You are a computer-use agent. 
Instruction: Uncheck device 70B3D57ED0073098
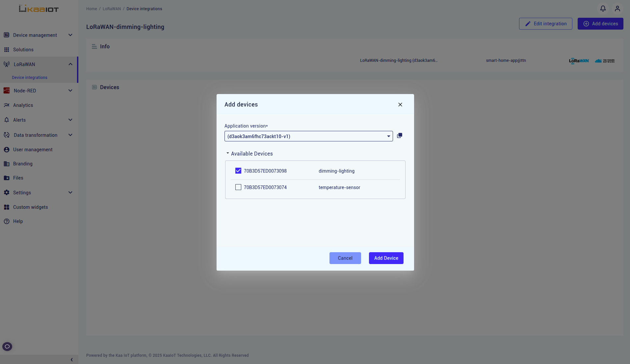click(x=238, y=171)
